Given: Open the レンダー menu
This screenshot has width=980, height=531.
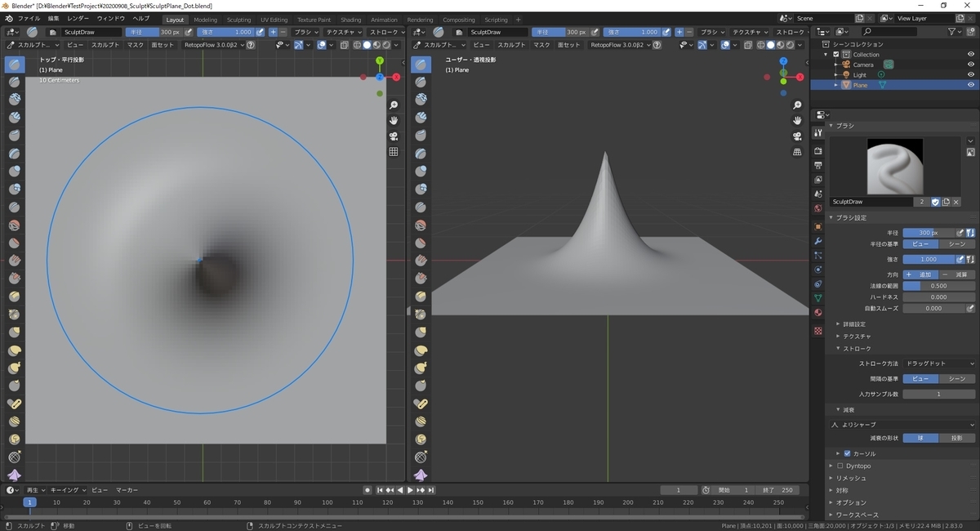Looking at the screenshot, I should 78,18.
